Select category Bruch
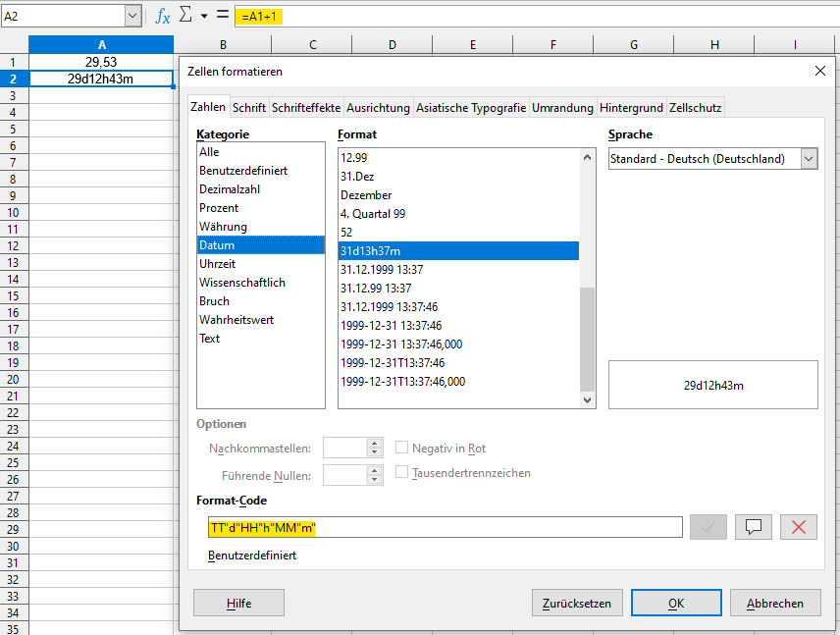 coord(260,301)
